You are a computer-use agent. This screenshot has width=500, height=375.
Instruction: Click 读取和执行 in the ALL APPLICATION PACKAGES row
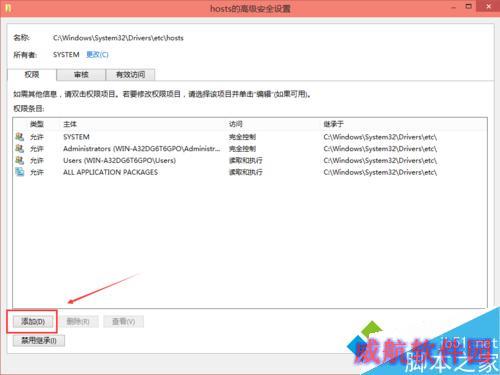coord(246,172)
